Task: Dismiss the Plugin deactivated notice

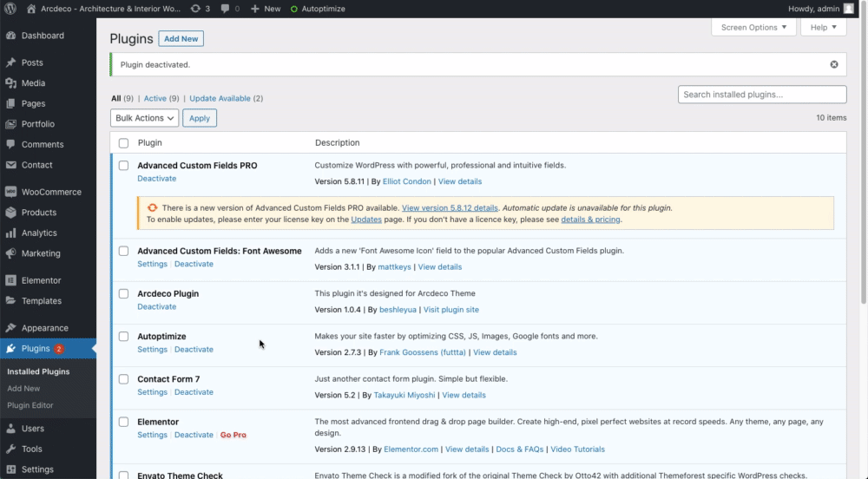Action: point(833,64)
